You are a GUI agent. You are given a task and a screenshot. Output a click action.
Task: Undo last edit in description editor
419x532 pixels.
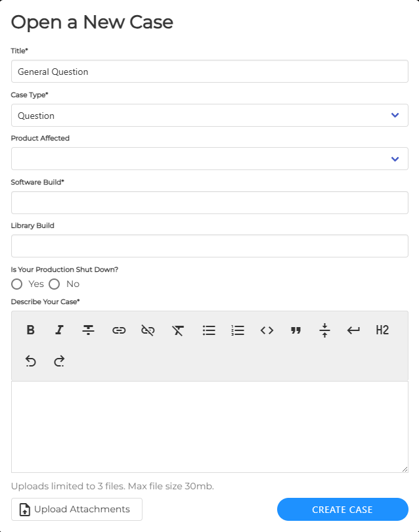tap(30, 361)
